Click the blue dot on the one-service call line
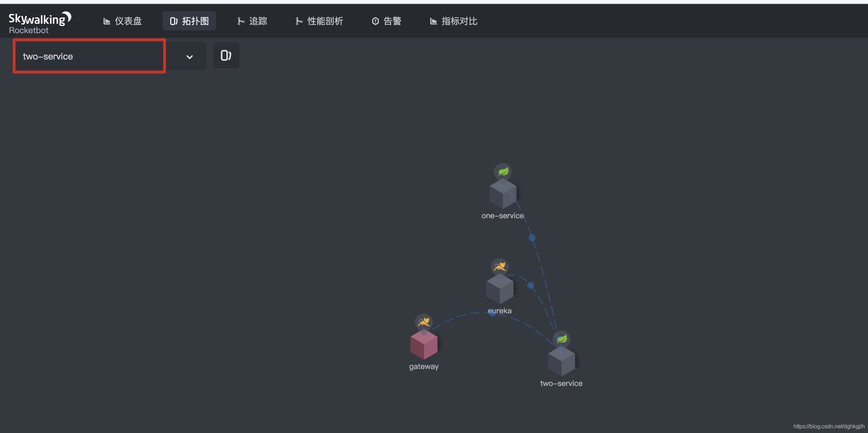 [532, 238]
